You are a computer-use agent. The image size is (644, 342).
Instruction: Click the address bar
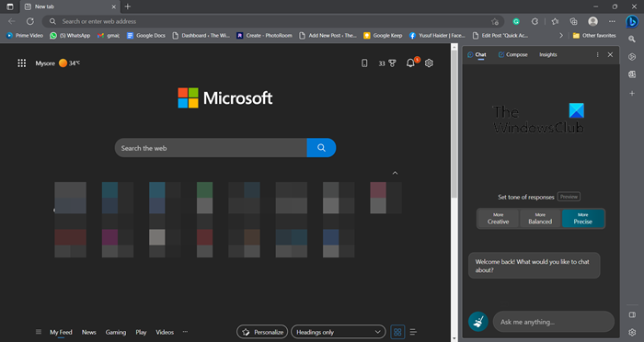click(273, 21)
